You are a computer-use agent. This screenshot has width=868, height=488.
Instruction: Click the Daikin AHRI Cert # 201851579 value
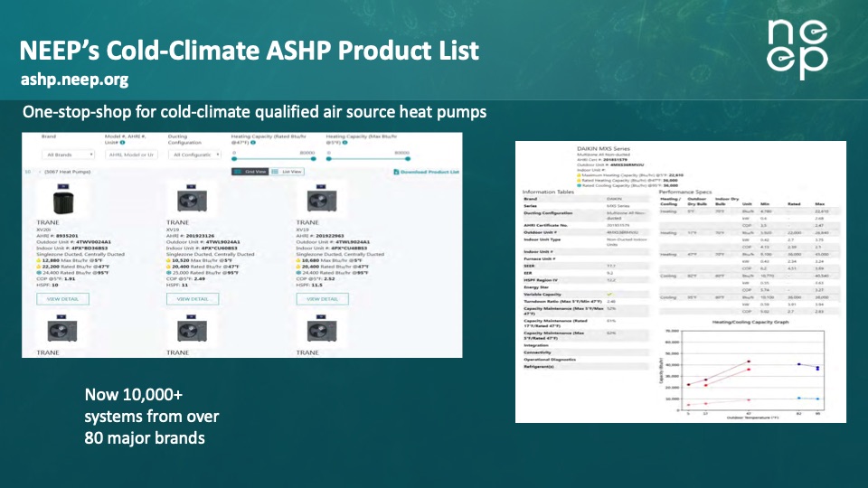coord(613,160)
